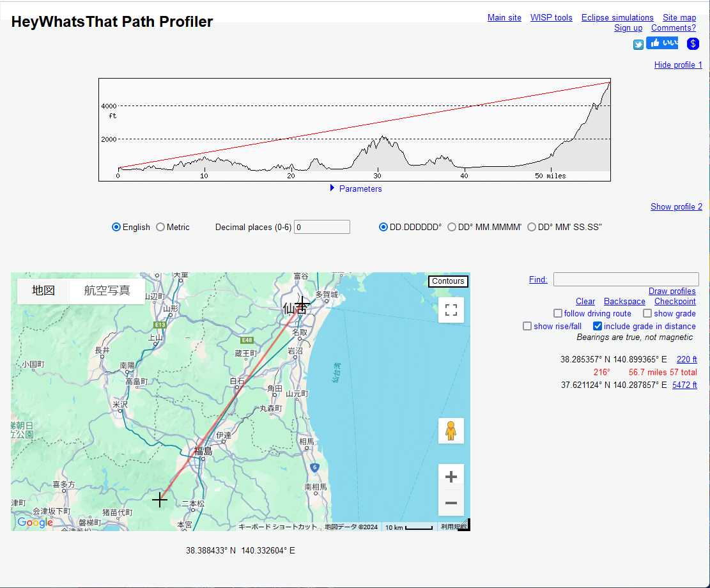Expand the Parameters section
Viewport: 710px width, 588px height.
pos(355,189)
